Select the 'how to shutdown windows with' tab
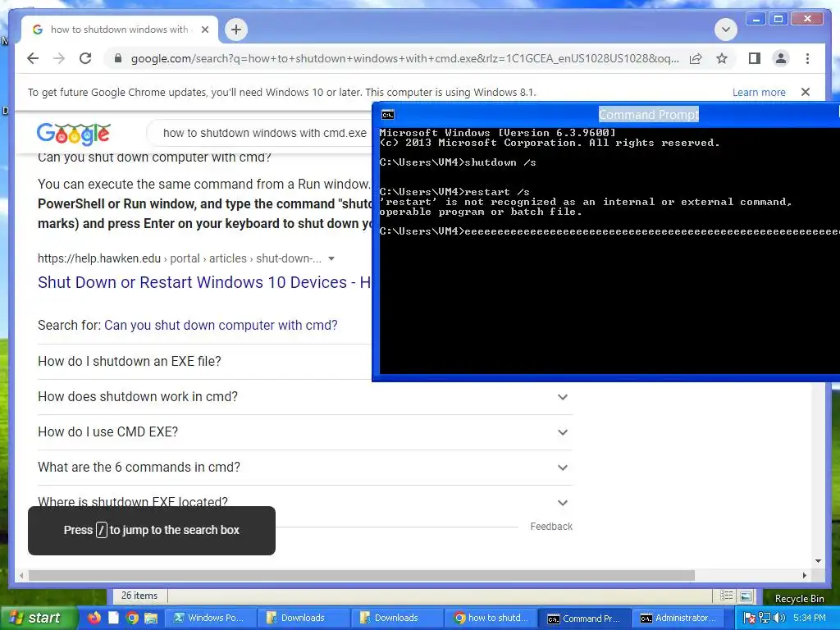The image size is (840, 630). coord(120,30)
